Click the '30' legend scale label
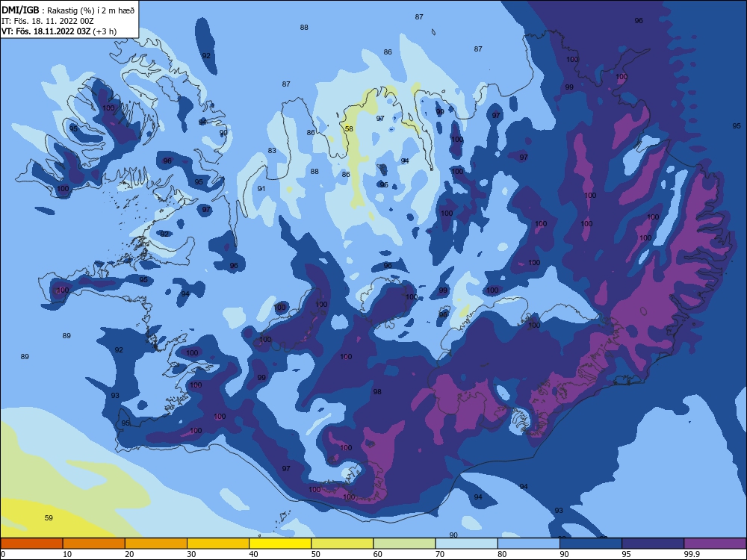 pyautogui.click(x=191, y=554)
